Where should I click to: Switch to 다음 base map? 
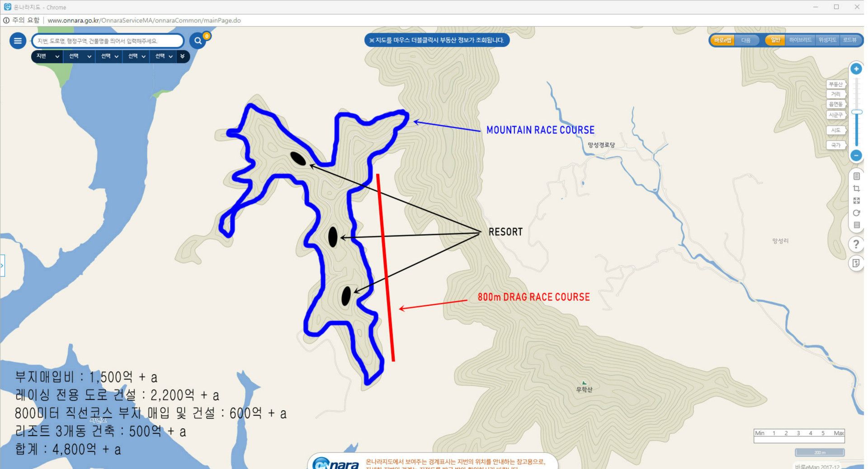click(x=746, y=40)
